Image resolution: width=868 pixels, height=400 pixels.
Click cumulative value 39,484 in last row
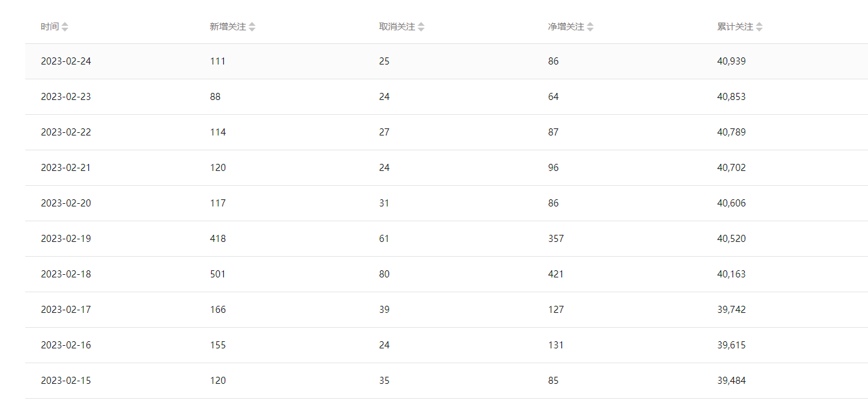tap(731, 381)
